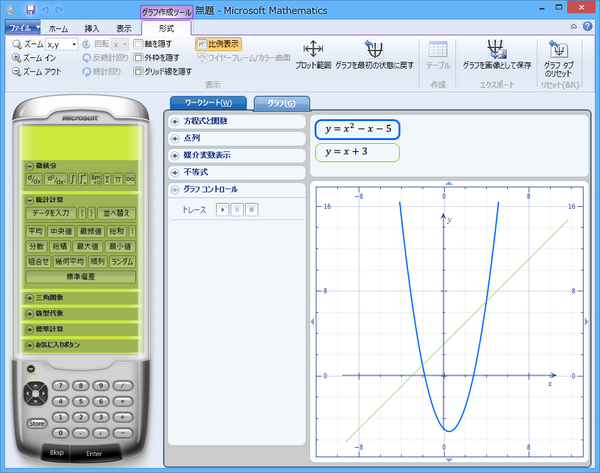The height and width of the screenshot is (473, 600).
Task: Select equation y = x + 3
Action: pos(357,152)
